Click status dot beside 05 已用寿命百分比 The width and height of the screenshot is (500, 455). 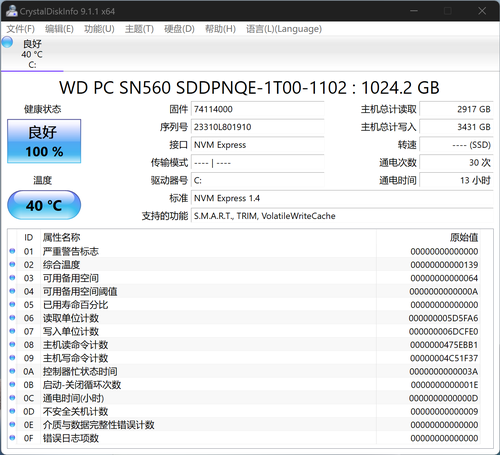pyautogui.click(x=12, y=304)
